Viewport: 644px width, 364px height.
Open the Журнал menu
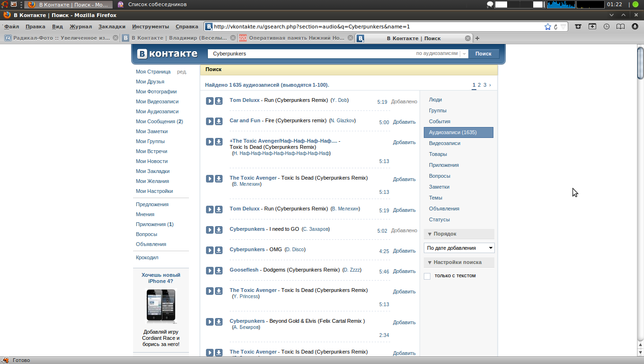coord(80,27)
